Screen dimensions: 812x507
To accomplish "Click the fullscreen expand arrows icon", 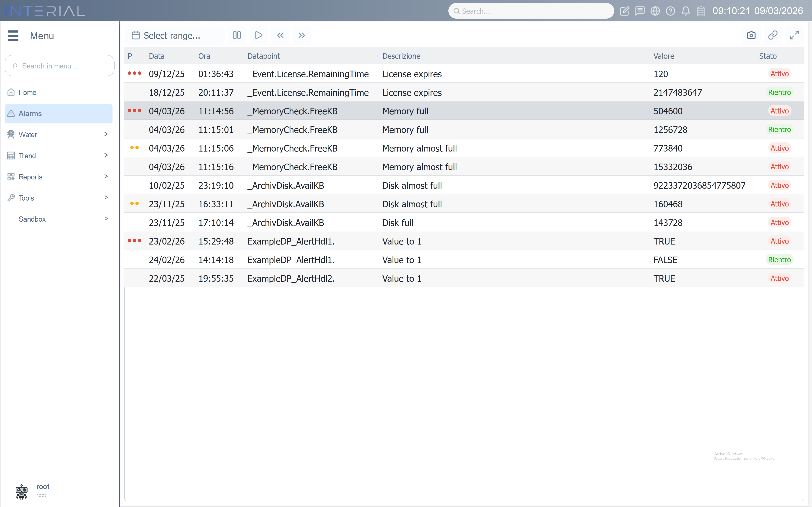I will point(794,35).
